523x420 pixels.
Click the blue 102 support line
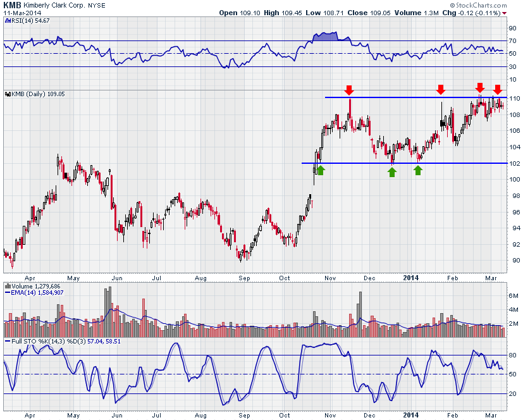(x=404, y=163)
